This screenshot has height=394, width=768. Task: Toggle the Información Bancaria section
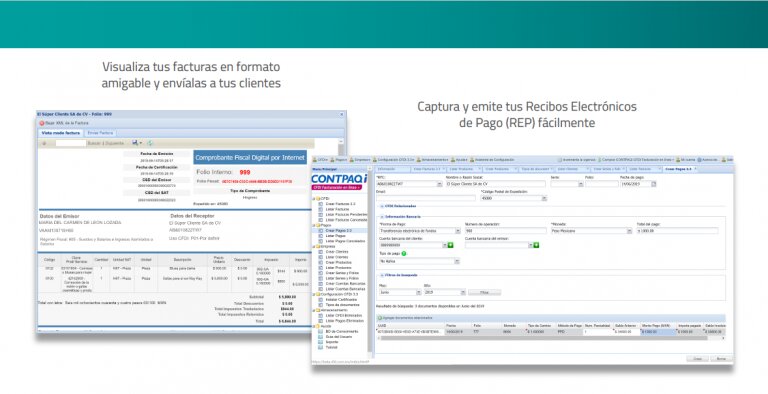(x=382, y=217)
